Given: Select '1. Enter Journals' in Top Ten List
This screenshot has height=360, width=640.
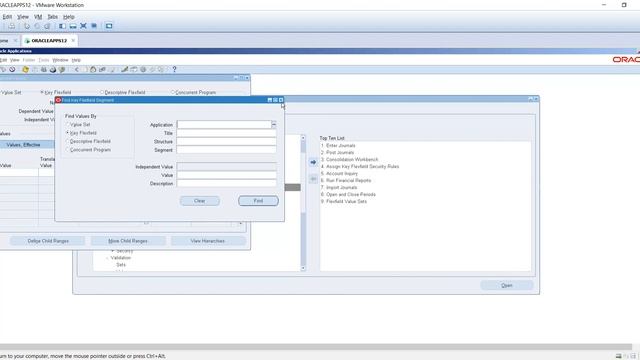Looking at the screenshot, I should coord(338,146).
